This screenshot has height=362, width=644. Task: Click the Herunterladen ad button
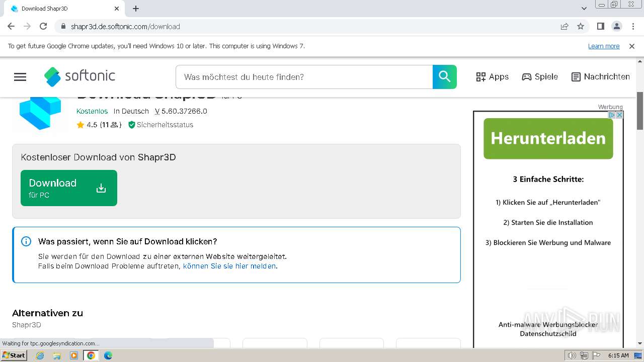[548, 138]
